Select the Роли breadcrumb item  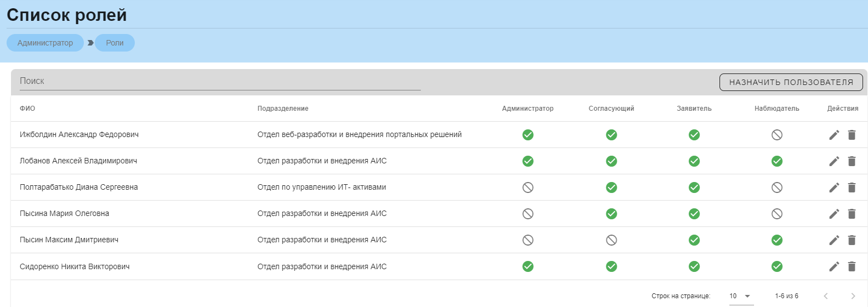[115, 43]
